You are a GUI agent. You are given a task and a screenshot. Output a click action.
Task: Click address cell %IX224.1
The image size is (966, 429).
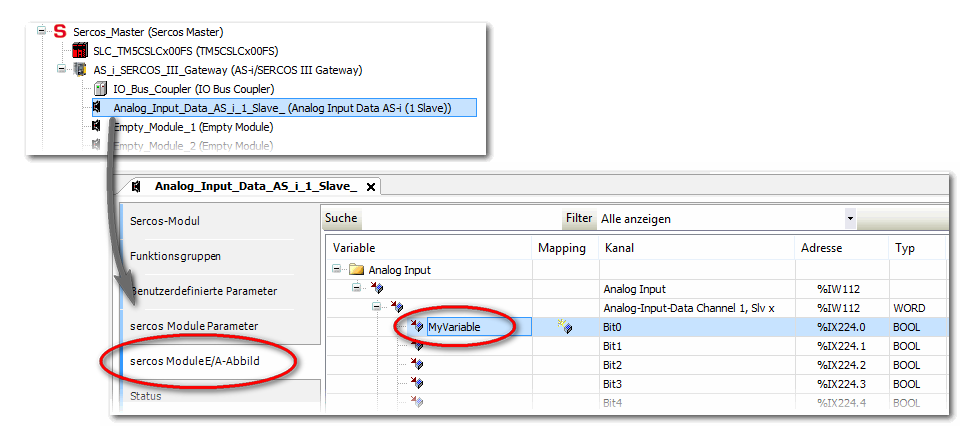[x=842, y=346]
